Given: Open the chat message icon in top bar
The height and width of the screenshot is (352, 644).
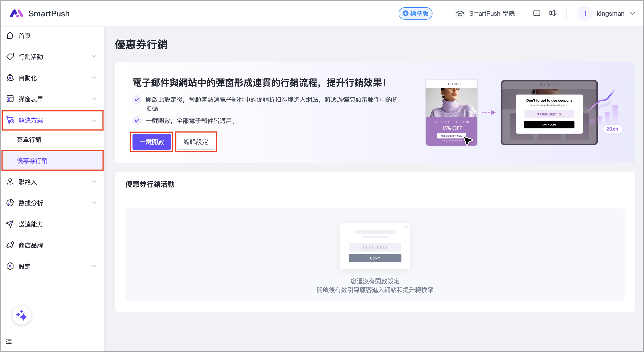Looking at the screenshot, I should (537, 13).
